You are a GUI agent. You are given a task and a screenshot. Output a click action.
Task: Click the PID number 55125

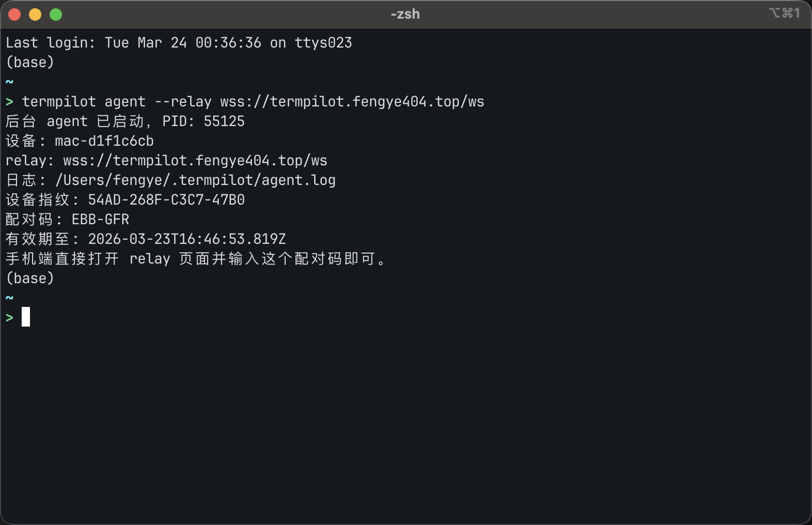click(x=224, y=121)
